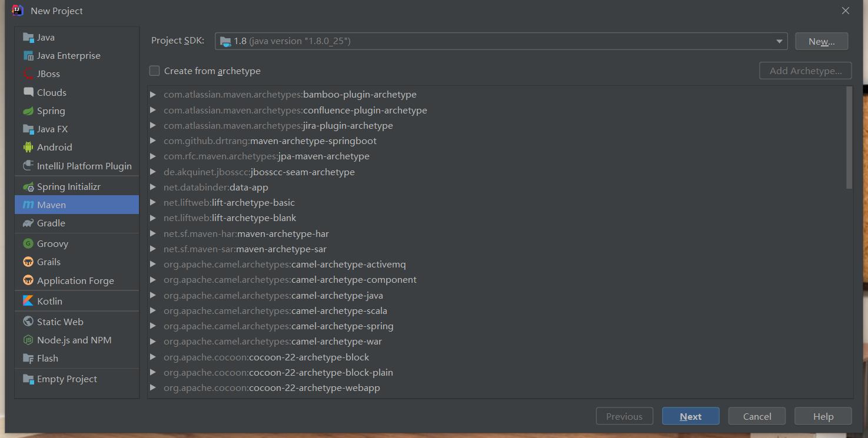Screen dimensions: 868x438
Task: Enable Create from archetype checkbox
Action: click(154, 71)
